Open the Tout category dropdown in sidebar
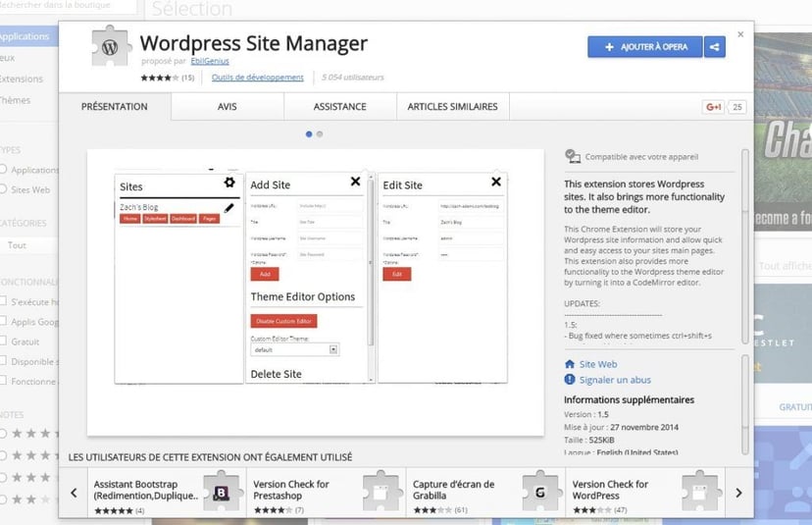This screenshot has height=525, width=812. 29,245
